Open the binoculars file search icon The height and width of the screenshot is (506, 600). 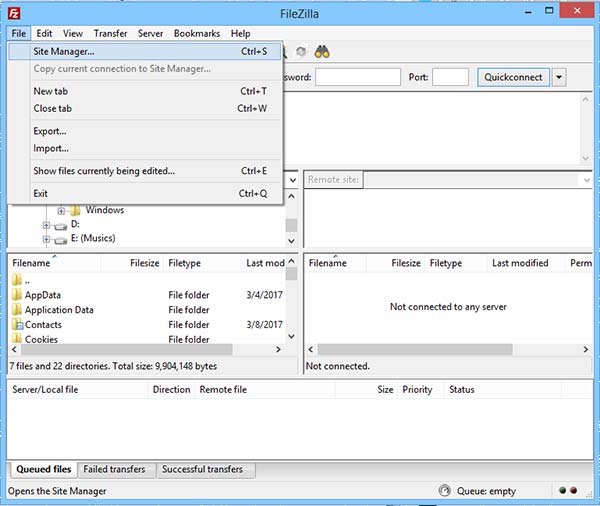(322, 52)
